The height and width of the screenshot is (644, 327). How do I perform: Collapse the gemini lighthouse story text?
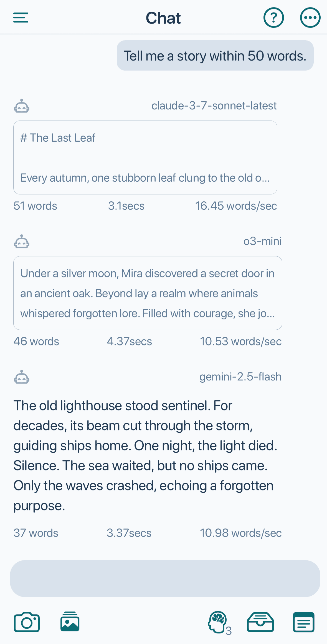point(145,455)
